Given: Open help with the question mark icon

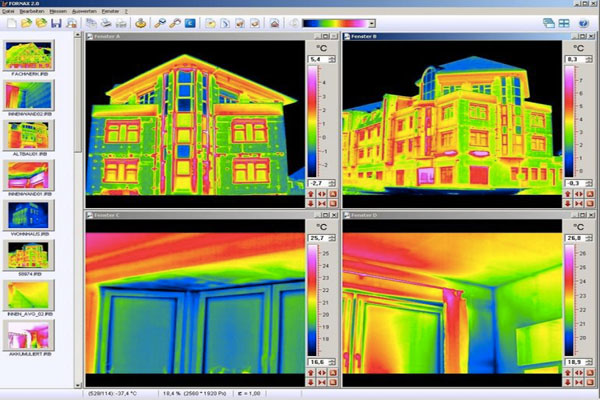Looking at the screenshot, I should [583, 23].
